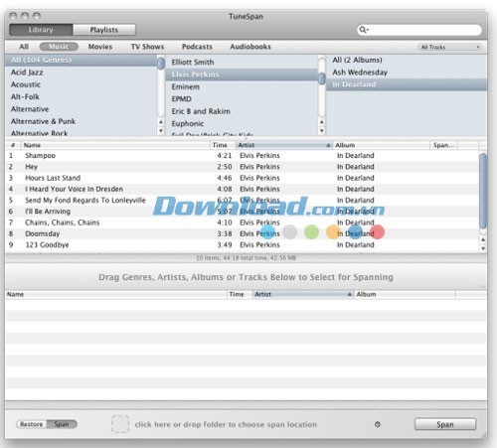Click the span location drop folder icon
The image size is (497, 448).
click(x=120, y=424)
